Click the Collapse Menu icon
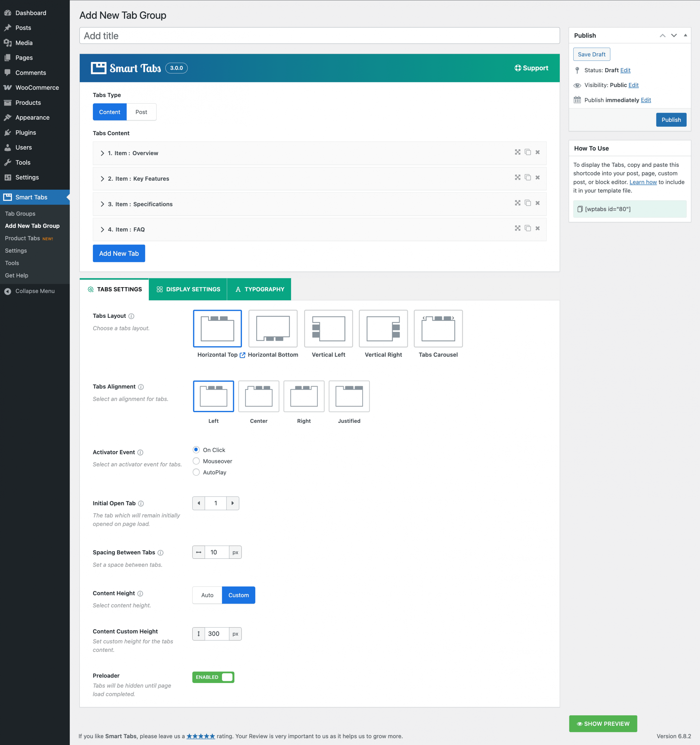Image resolution: width=700 pixels, height=745 pixels. tap(8, 291)
